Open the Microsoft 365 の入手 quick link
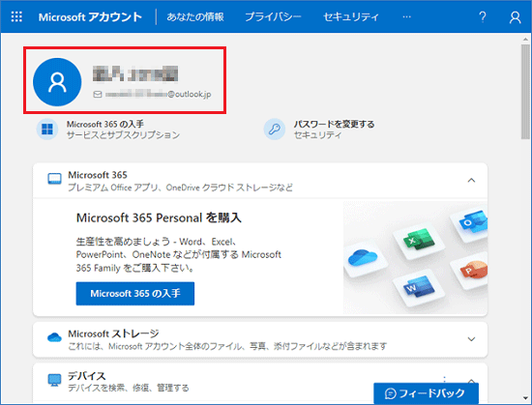 click(x=105, y=124)
